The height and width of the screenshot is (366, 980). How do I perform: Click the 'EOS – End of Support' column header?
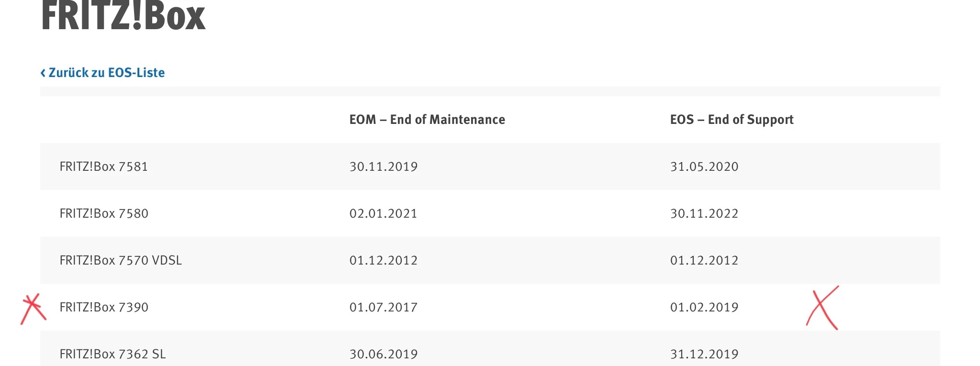click(x=732, y=120)
